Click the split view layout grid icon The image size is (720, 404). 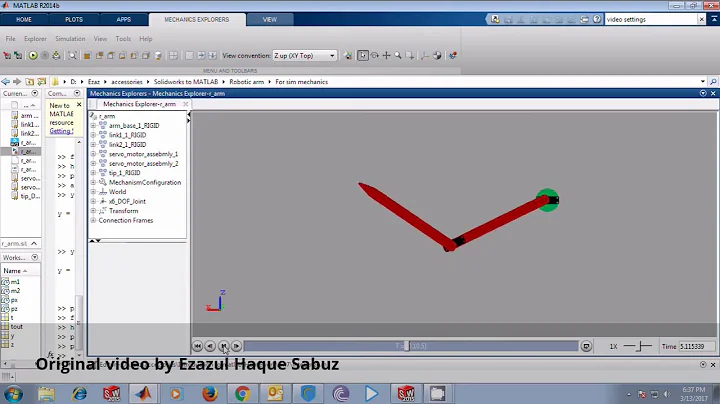pos(173,56)
